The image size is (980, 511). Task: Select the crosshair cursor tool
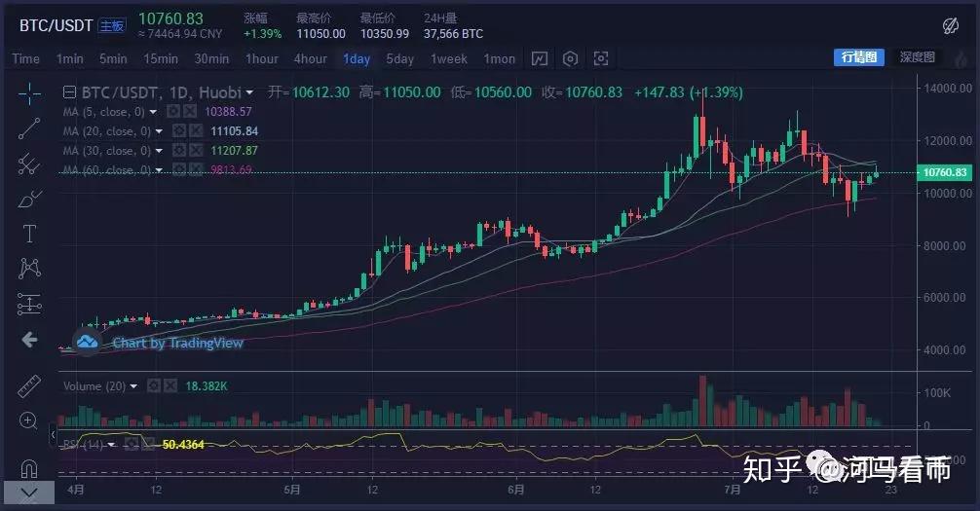(x=29, y=94)
